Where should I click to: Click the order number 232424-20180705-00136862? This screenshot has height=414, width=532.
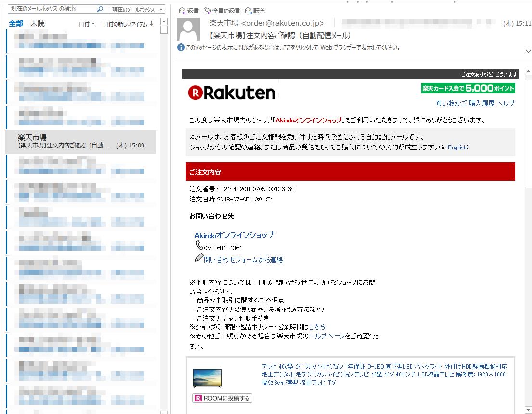coord(256,189)
